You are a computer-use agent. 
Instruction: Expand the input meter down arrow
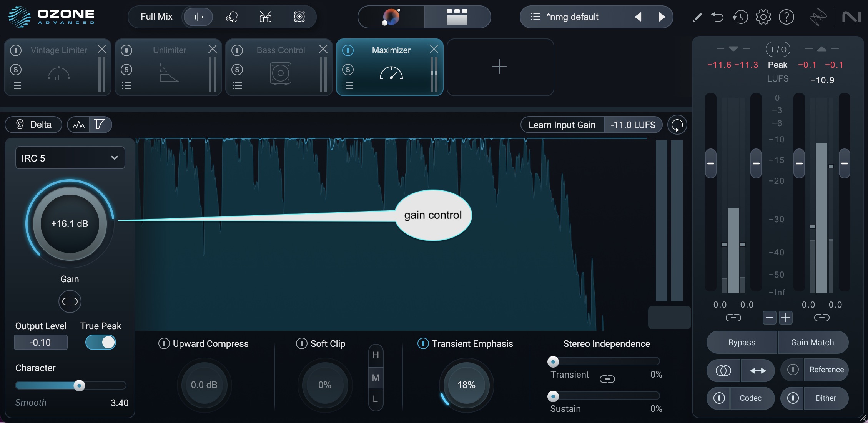[x=733, y=49]
